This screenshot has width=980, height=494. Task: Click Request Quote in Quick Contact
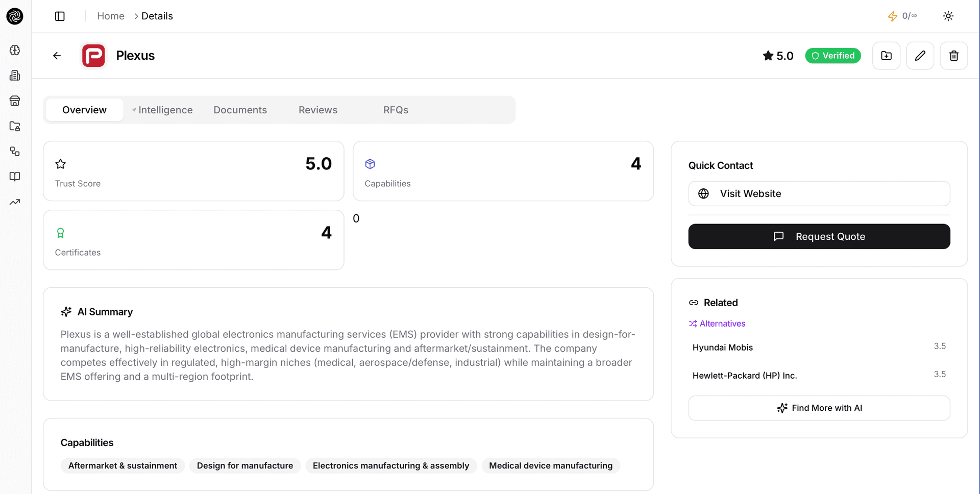tap(819, 236)
